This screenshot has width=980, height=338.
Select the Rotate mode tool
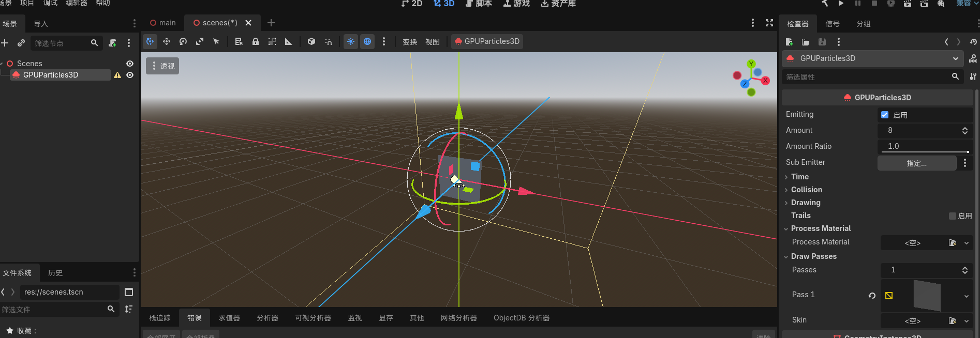pos(183,41)
